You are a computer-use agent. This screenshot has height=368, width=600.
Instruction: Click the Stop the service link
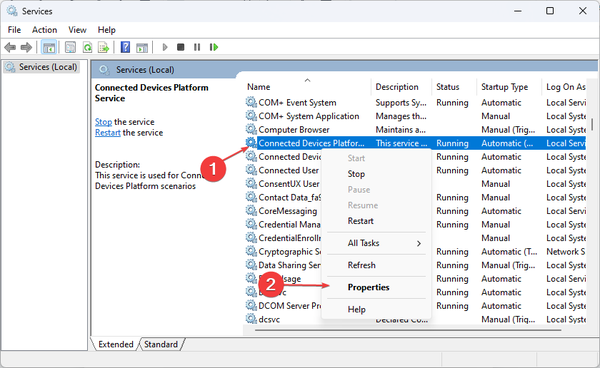coord(103,122)
